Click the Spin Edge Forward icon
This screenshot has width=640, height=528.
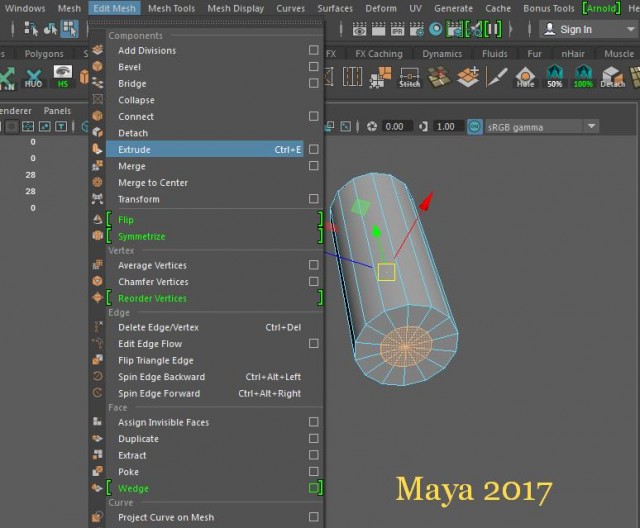pos(97,393)
